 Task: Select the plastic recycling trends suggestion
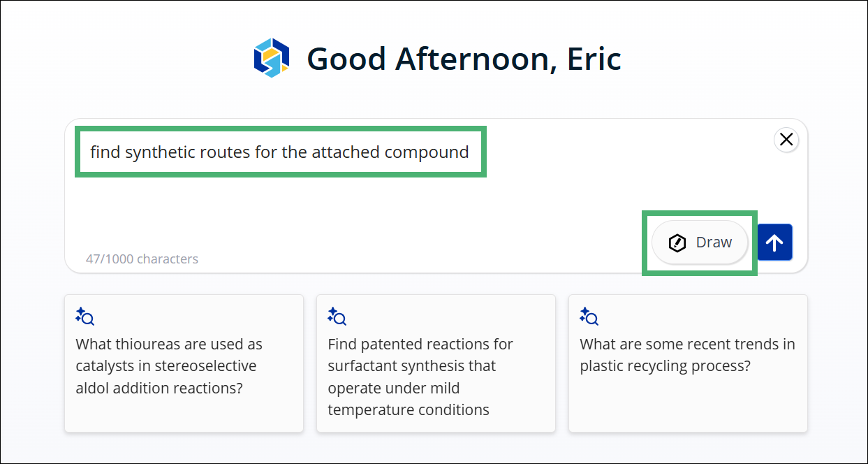(688, 363)
